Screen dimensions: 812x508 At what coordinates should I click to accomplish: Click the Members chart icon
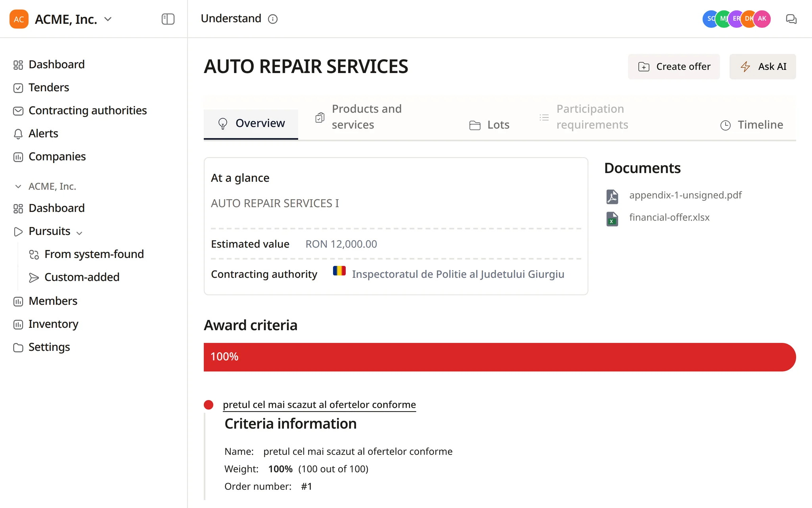point(18,301)
